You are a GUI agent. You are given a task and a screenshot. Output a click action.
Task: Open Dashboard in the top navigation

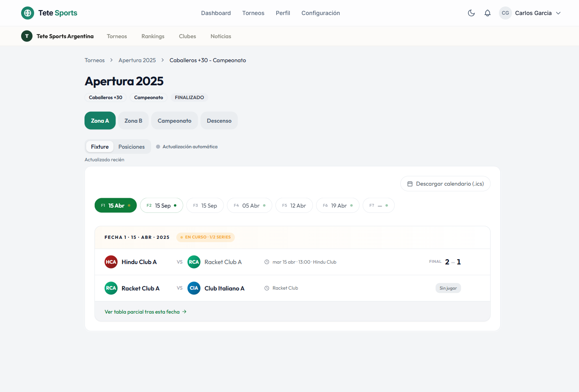(x=216, y=13)
